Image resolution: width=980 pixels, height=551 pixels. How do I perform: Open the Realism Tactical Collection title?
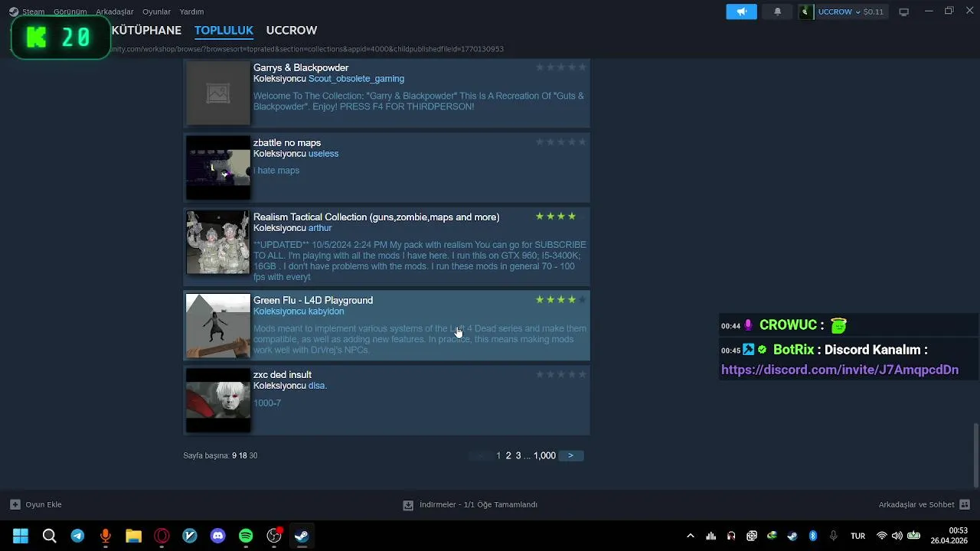pos(376,217)
